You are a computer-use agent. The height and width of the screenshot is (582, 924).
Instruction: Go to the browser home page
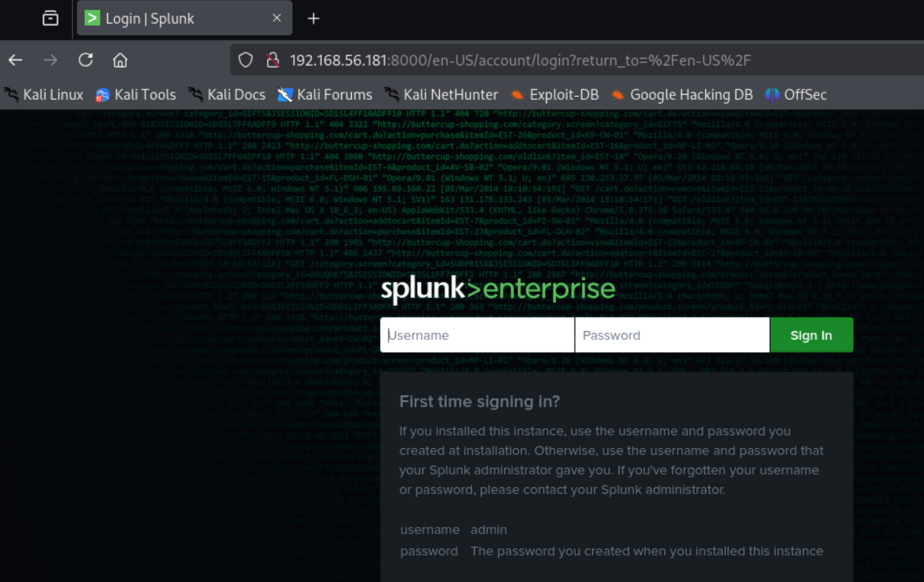point(120,60)
